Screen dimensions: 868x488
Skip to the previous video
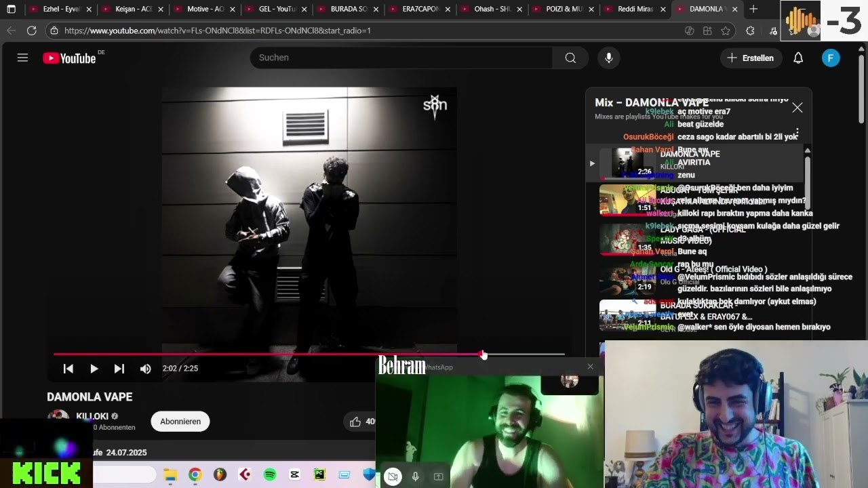click(68, 369)
